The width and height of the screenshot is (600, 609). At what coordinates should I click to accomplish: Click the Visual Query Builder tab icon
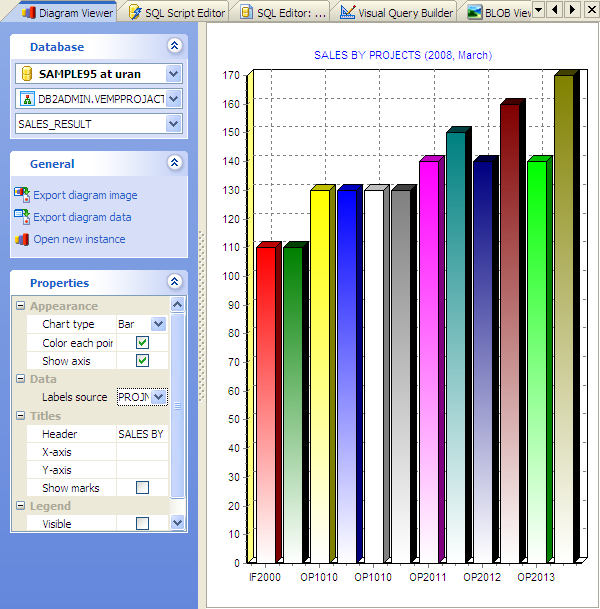pos(347,13)
